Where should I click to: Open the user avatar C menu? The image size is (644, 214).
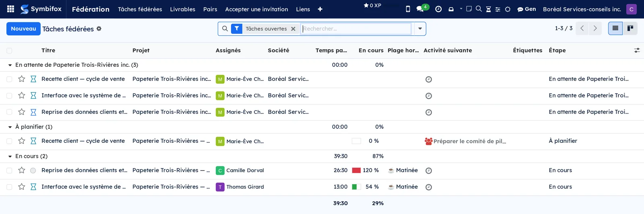point(632,9)
